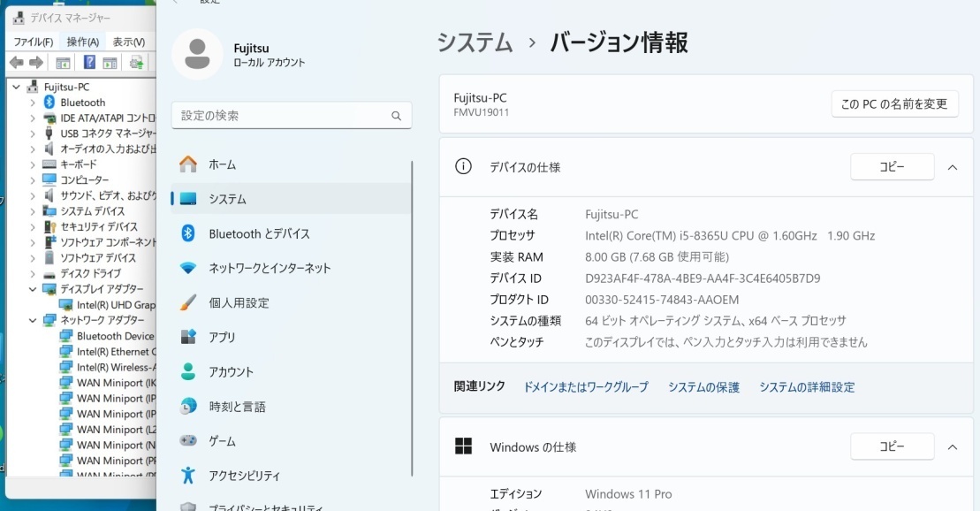Click the デバイス ID value D923AF4F
980x511 pixels.
point(703,278)
